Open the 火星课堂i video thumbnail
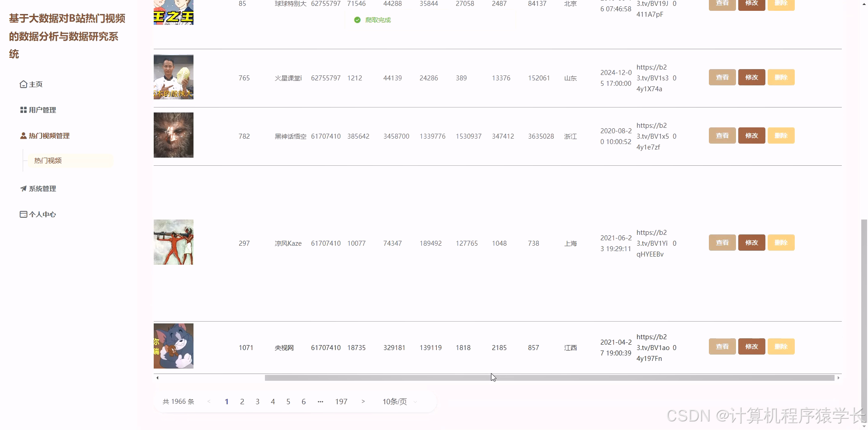Image resolution: width=868 pixels, height=430 pixels. tap(174, 77)
